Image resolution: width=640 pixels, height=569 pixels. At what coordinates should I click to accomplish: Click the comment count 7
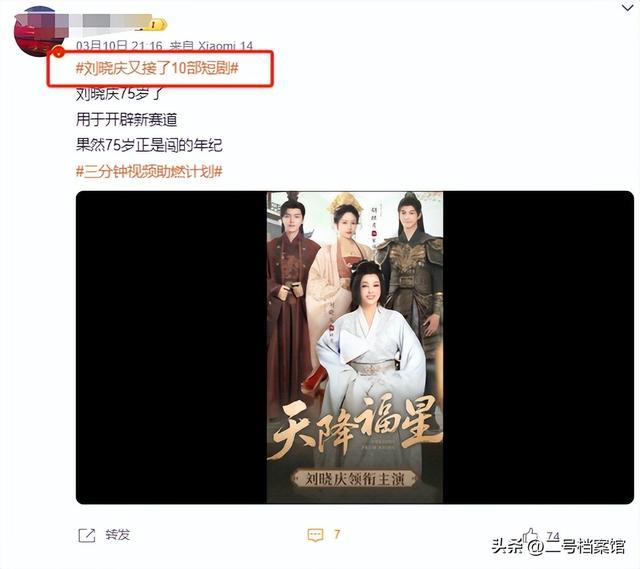337,534
